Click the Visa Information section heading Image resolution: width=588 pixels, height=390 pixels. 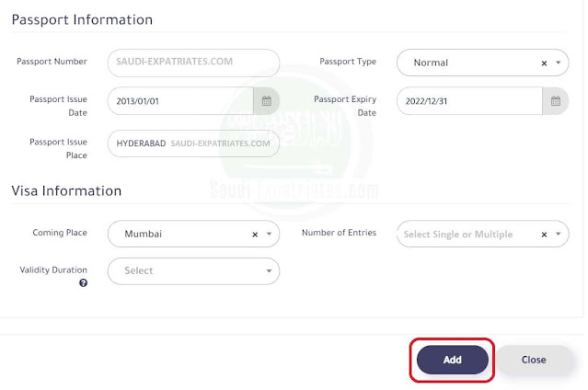(66, 191)
